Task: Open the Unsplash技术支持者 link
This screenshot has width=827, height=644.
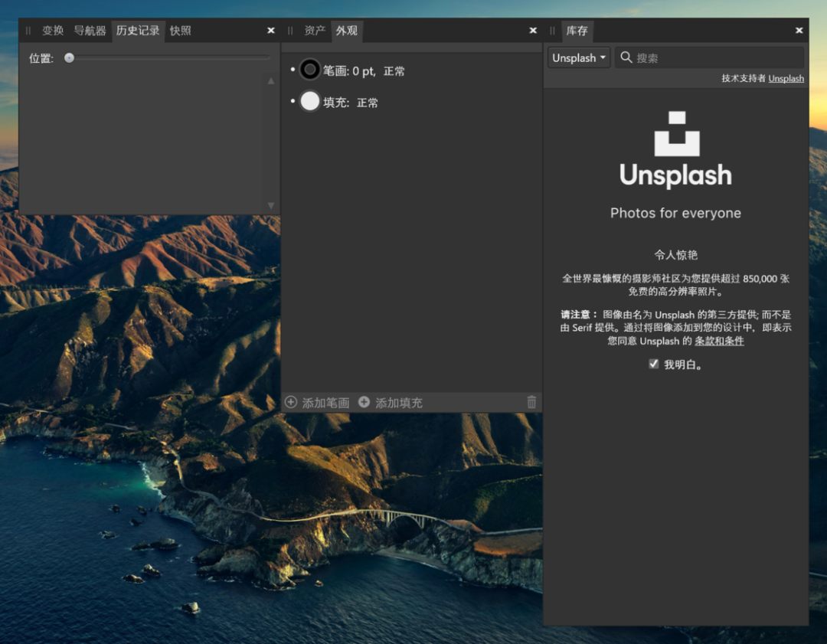Action: (x=786, y=78)
